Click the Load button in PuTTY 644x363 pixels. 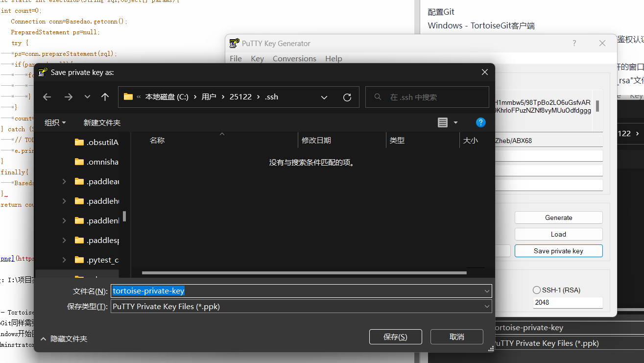tap(558, 234)
